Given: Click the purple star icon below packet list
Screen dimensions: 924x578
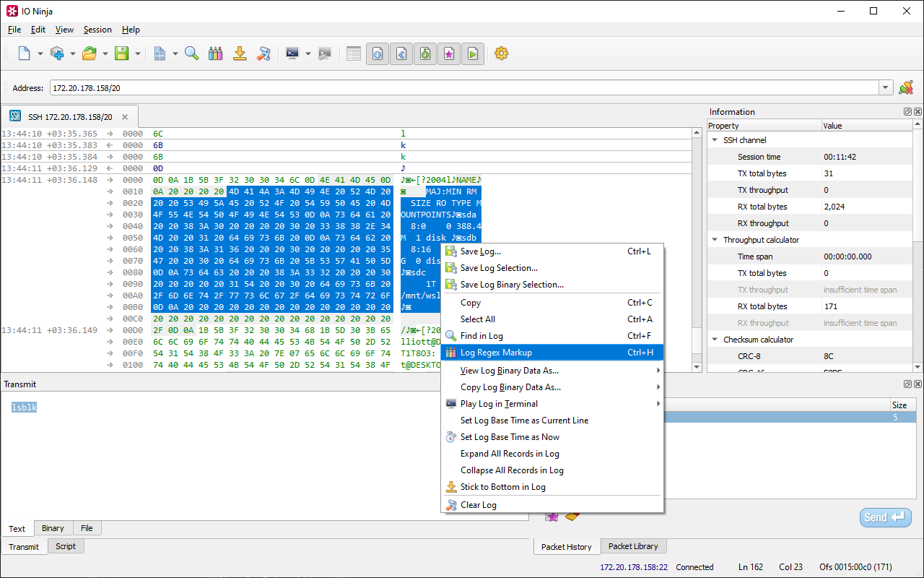Looking at the screenshot, I should (552, 516).
